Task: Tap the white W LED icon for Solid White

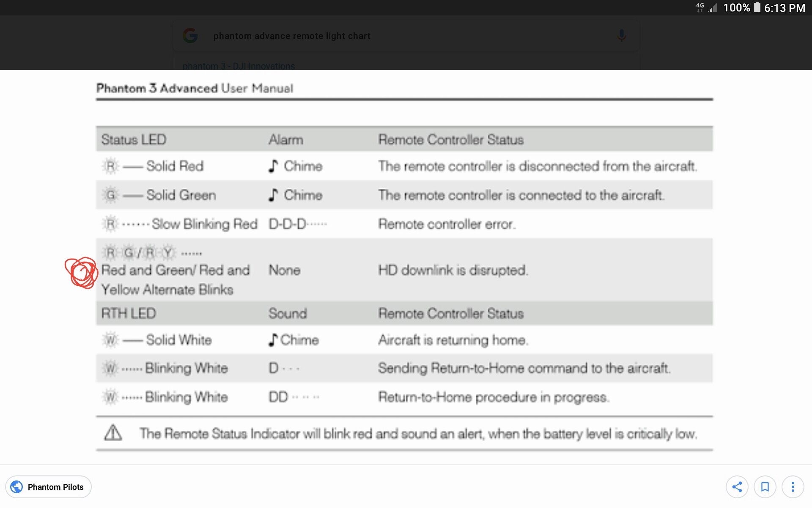Action: [110, 340]
